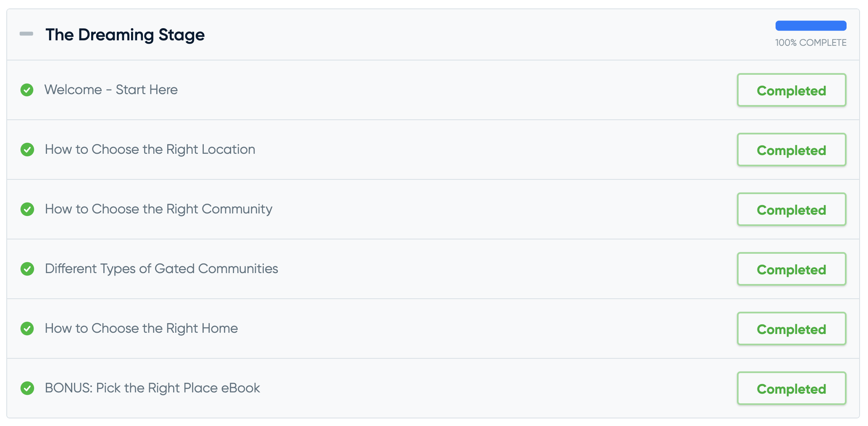Collapse The Dreaming Stage section with minus icon
The image size is (868, 426).
26,34
